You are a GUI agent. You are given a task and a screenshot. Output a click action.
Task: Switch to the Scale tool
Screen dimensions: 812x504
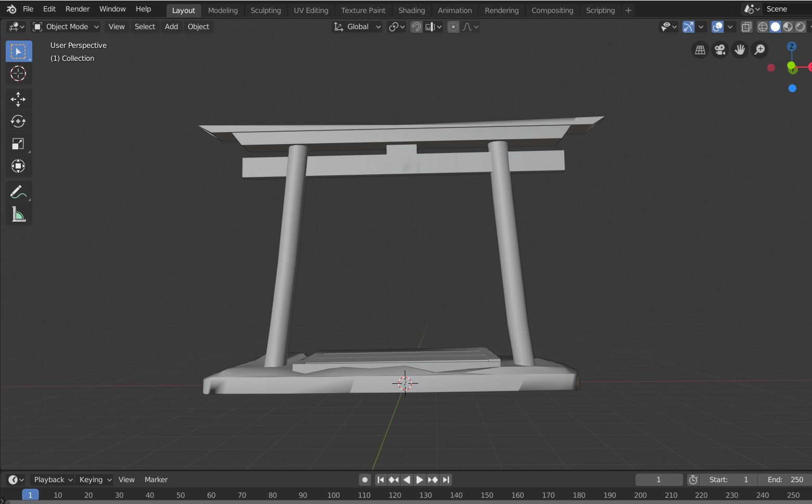click(19, 144)
